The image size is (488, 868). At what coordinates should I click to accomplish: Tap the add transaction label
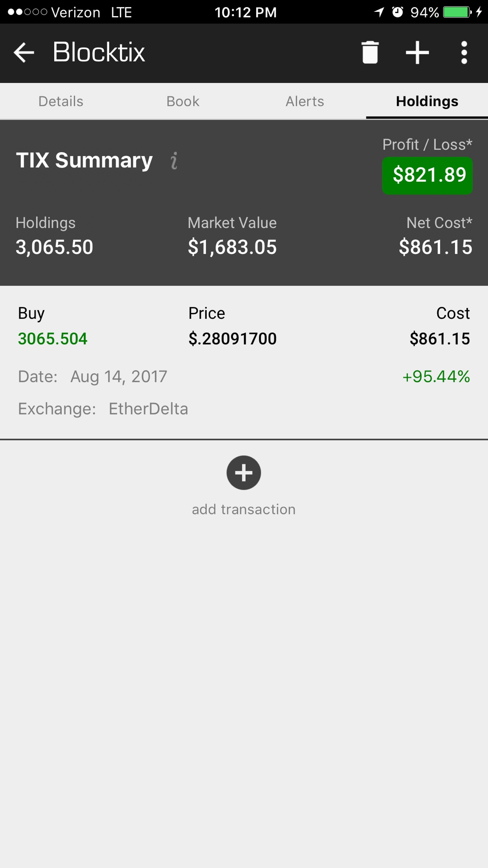(x=244, y=509)
